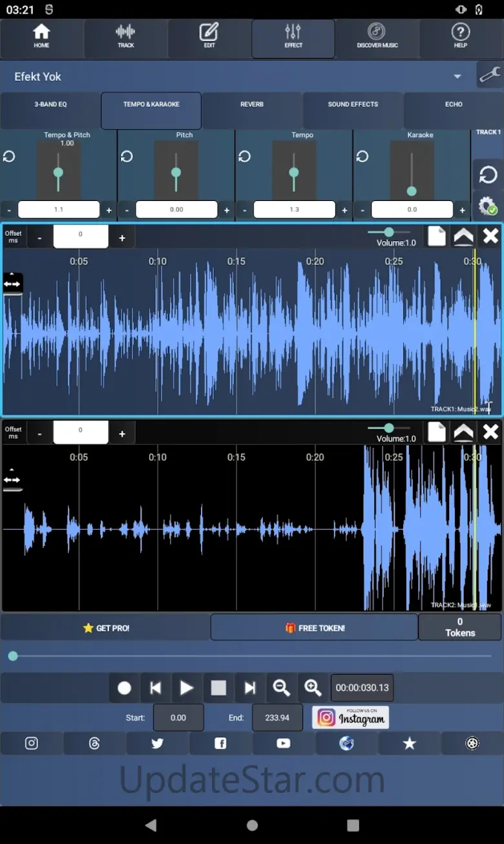Click the Track 1 volume slider
The height and width of the screenshot is (844, 504).
tap(388, 232)
